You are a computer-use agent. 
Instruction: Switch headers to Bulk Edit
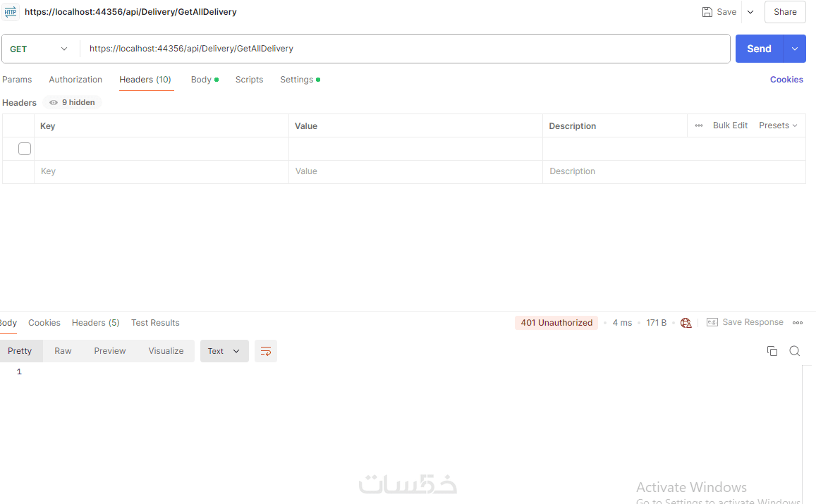[x=730, y=125]
